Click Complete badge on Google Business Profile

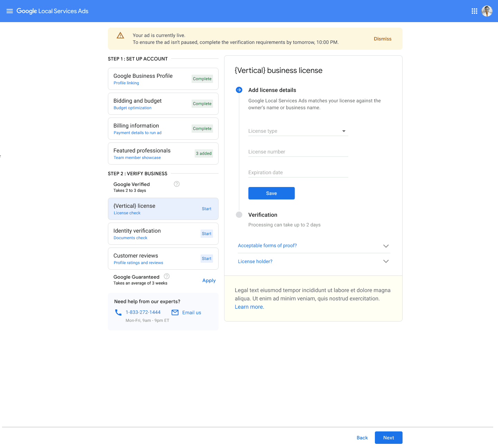(x=202, y=79)
